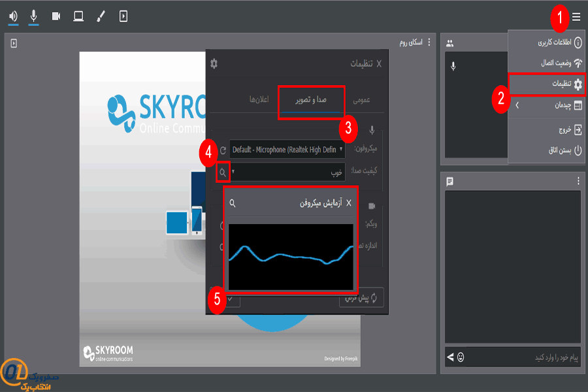Open the media player toolbar icon
Viewport: 588px width, 392px height.
coord(123,16)
